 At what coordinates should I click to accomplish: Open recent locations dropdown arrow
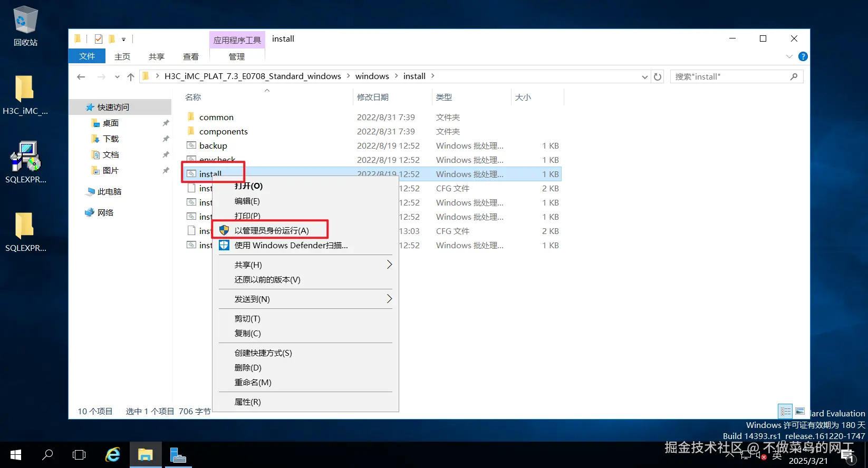click(x=117, y=77)
